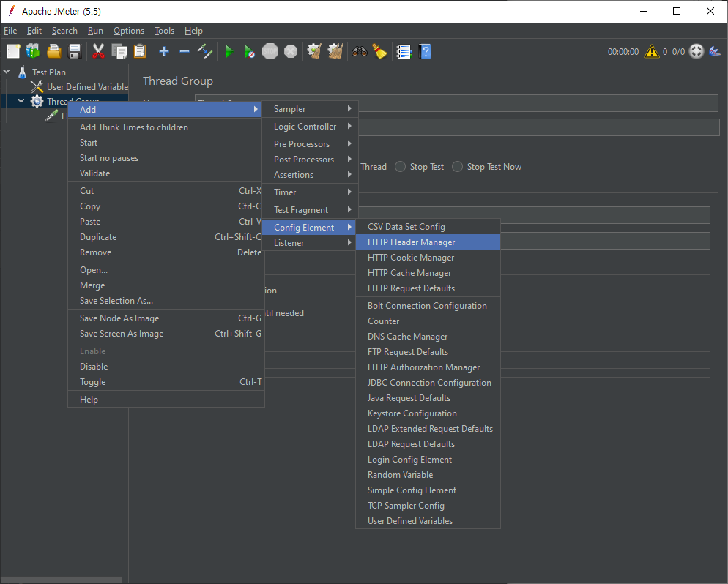Click Add Think Times to children
Image resolution: width=728 pixels, height=584 pixels.
tap(166, 127)
